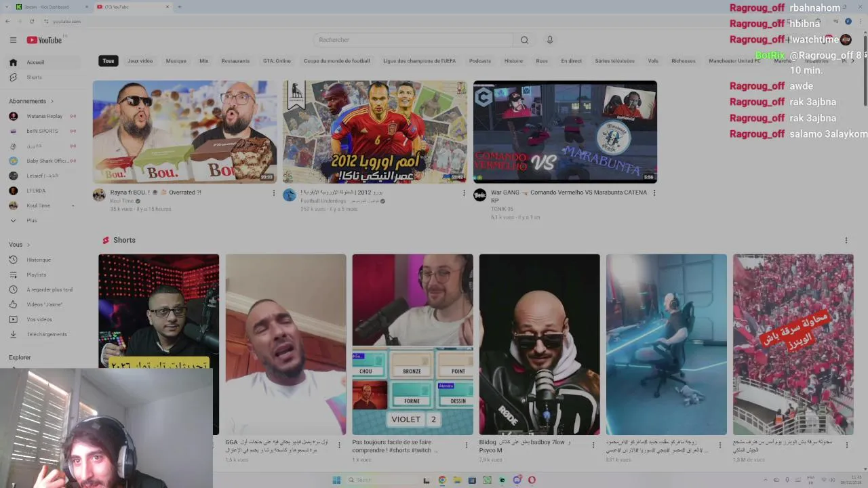868x488 pixels.
Task: Select Coupe du monde de football chip
Action: coord(337,61)
